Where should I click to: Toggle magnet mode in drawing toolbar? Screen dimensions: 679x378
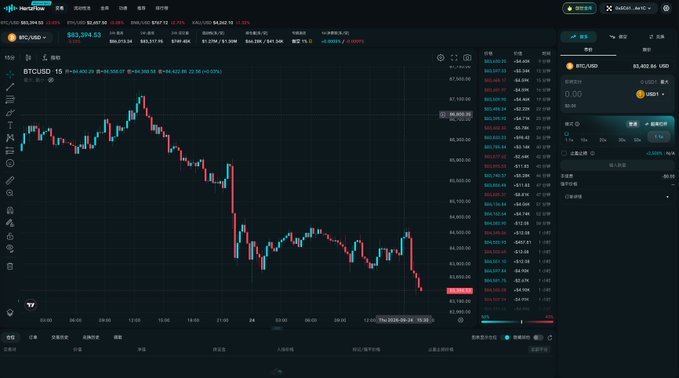(x=10, y=210)
